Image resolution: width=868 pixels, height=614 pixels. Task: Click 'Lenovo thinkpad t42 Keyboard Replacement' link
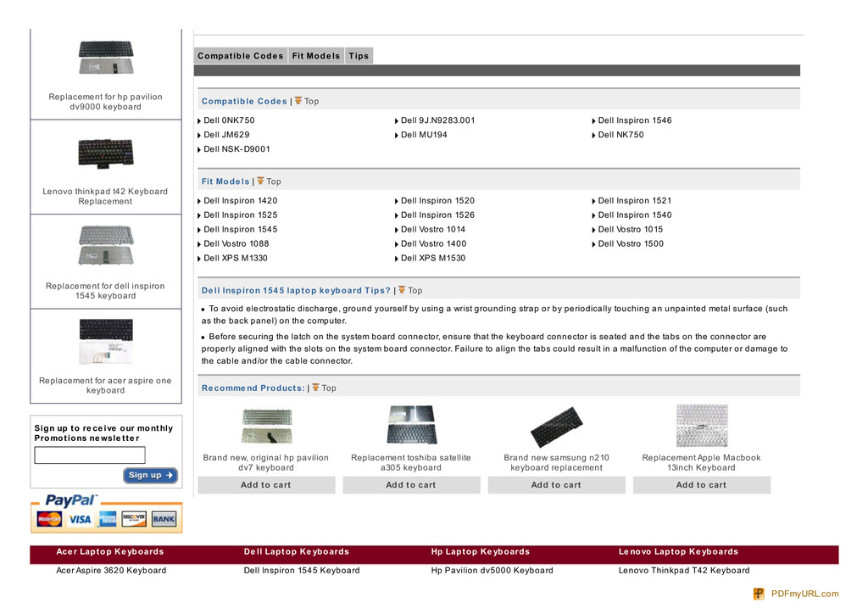click(x=105, y=197)
